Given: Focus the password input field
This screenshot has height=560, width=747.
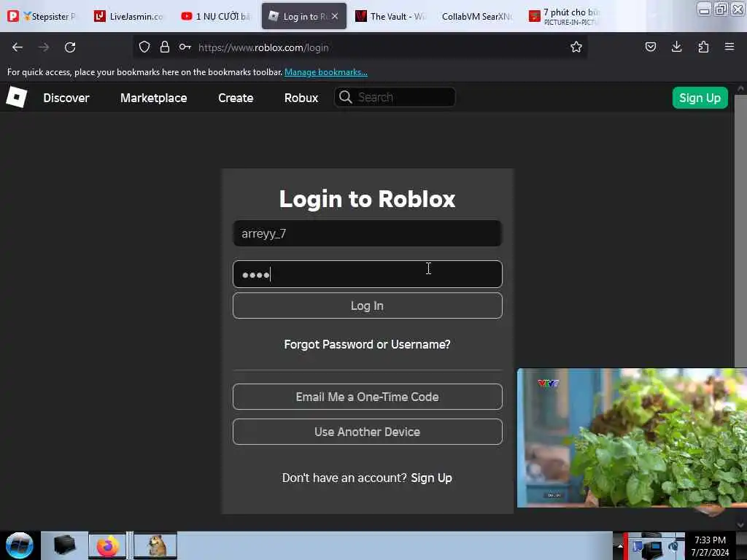Looking at the screenshot, I should [367, 274].
